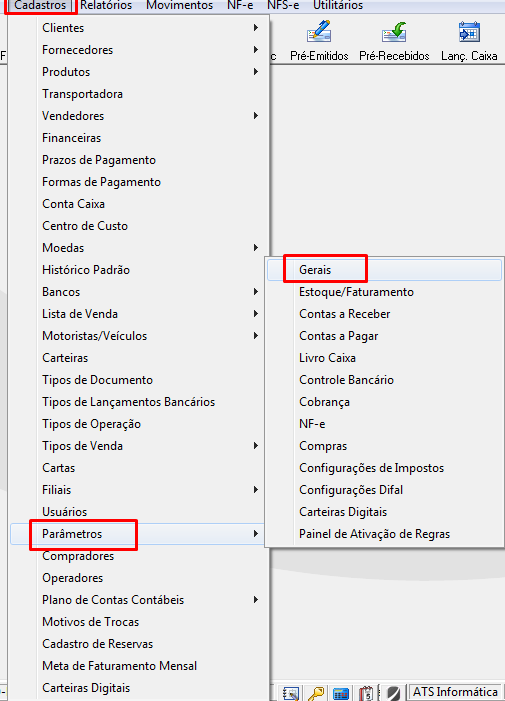505x701 pixels.
Task: Click the notepad icon in status bar
Action: point(291,693)
